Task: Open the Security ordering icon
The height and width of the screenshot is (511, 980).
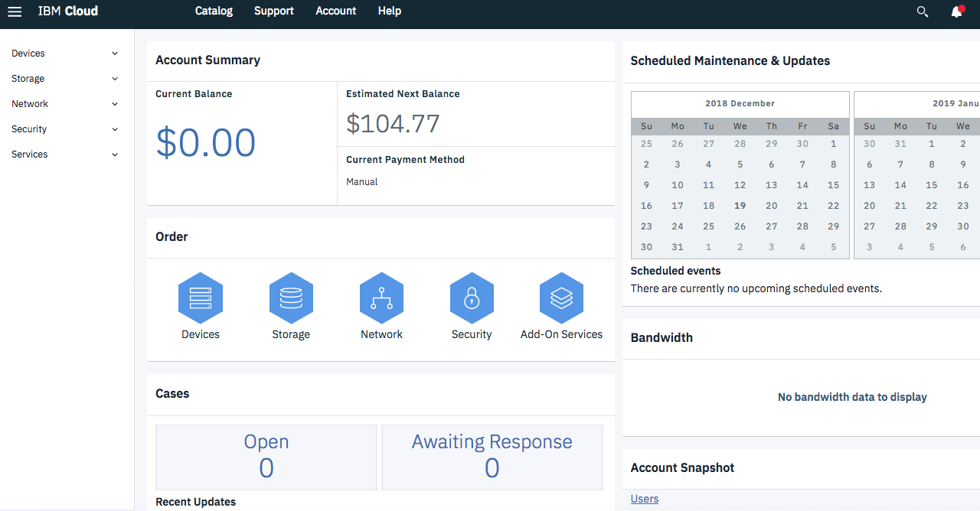Action: [472, 298]
